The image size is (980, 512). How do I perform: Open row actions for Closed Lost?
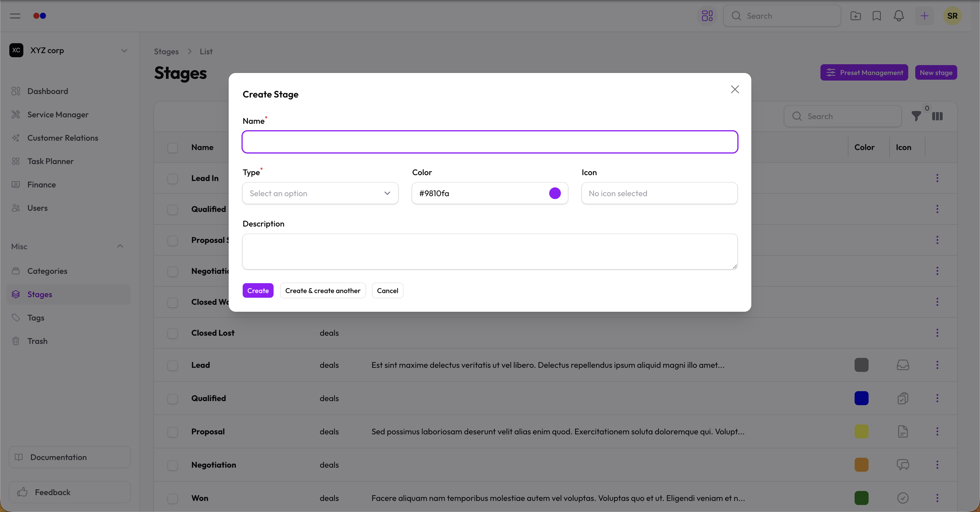(937, 333)
